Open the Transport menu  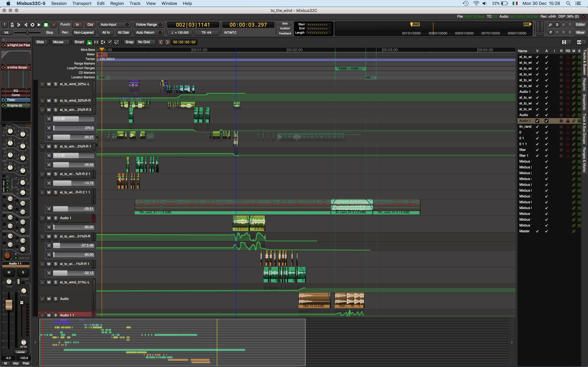coord(82,3)
